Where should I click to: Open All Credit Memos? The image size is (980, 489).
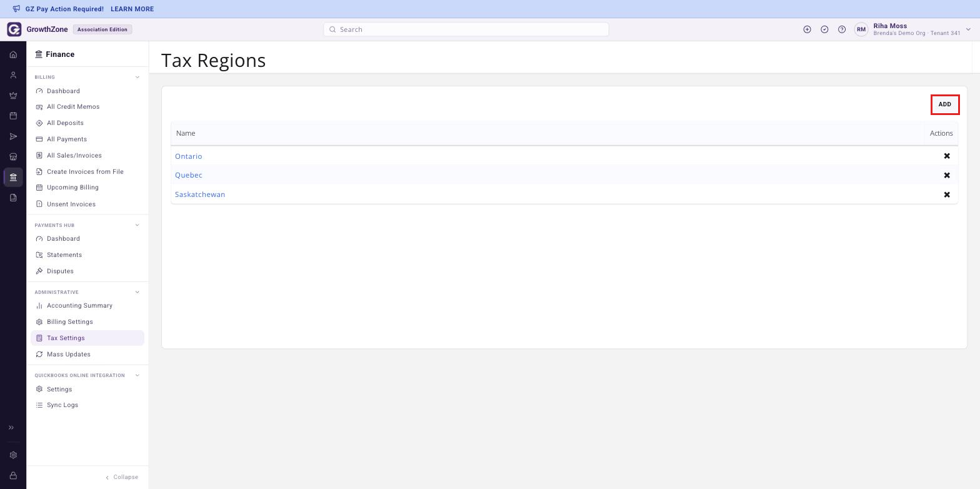click(73, 107)
